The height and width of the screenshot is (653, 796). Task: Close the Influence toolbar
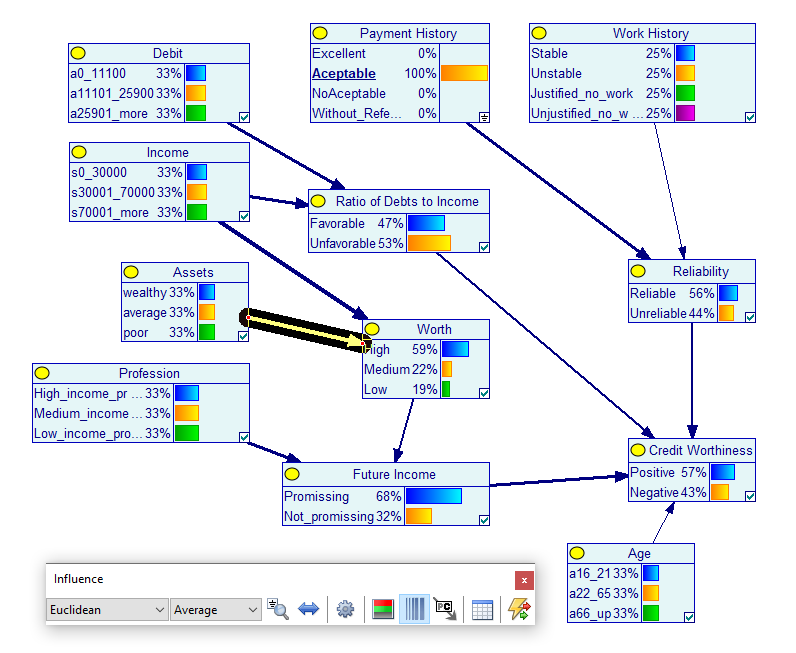click(x=524, y=580)
